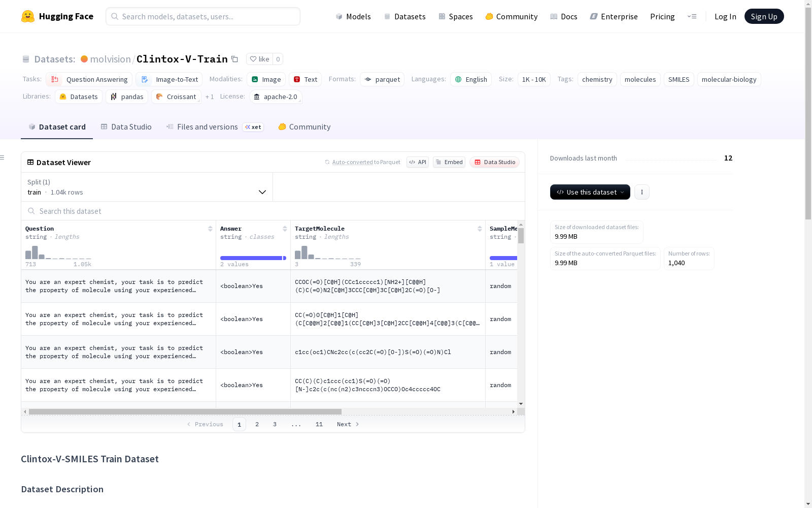Filter by Text modality tag

(x=306, y=79)
